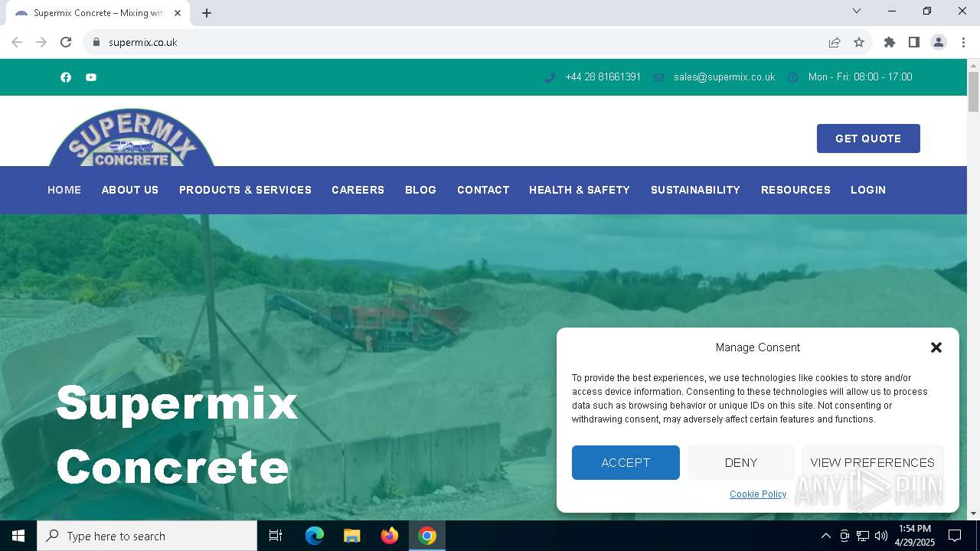980x551 pixels.
Task: Open the network tray icon
Action: pyautogui.click(x=863, y=536)
